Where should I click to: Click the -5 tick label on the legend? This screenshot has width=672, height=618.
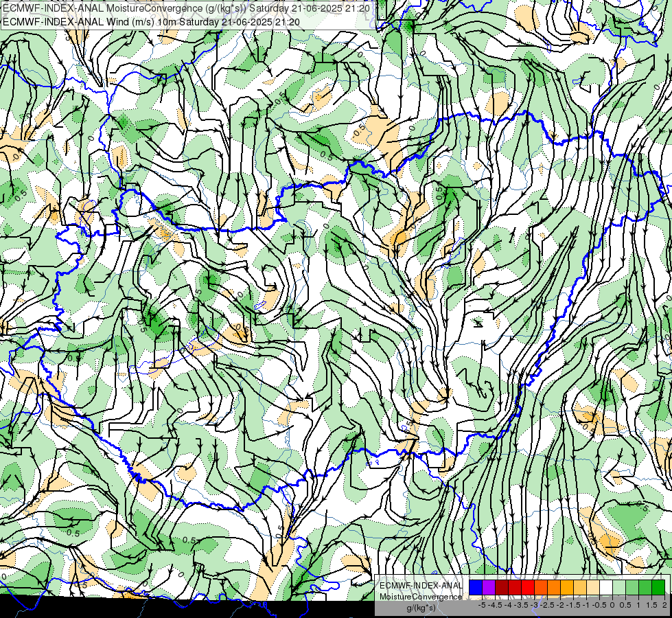point(482,605)
